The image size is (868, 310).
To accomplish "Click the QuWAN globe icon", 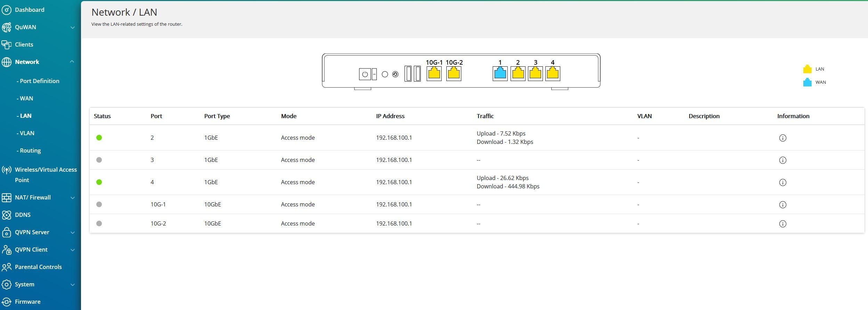I will pyautogui.click(x=6, y=27).
